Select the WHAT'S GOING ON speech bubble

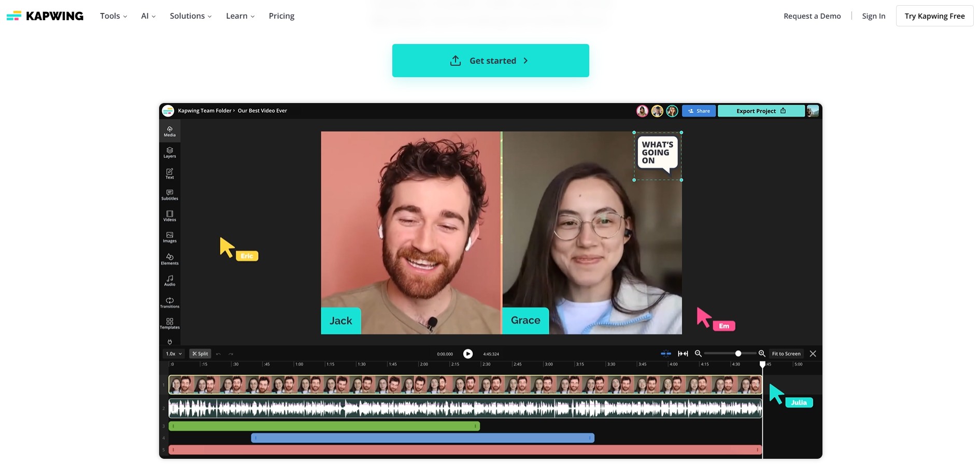coord(658,156)
